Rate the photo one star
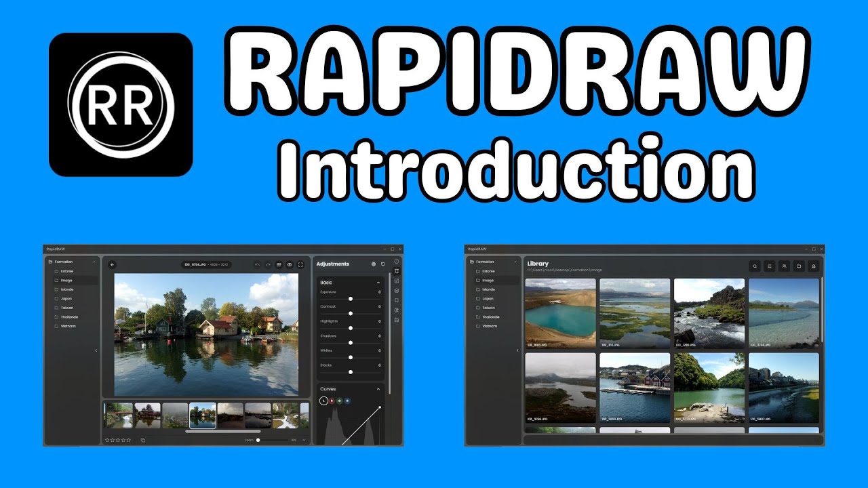This screenshot has height=488, width=868. tap(106, 440)
